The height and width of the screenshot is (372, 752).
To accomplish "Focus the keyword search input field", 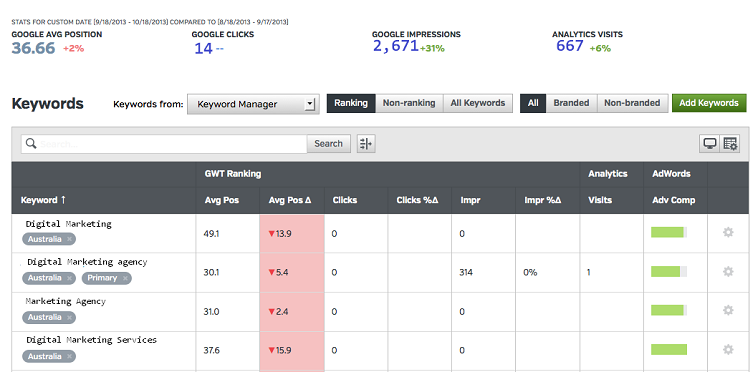I will [x=164, y=143].
